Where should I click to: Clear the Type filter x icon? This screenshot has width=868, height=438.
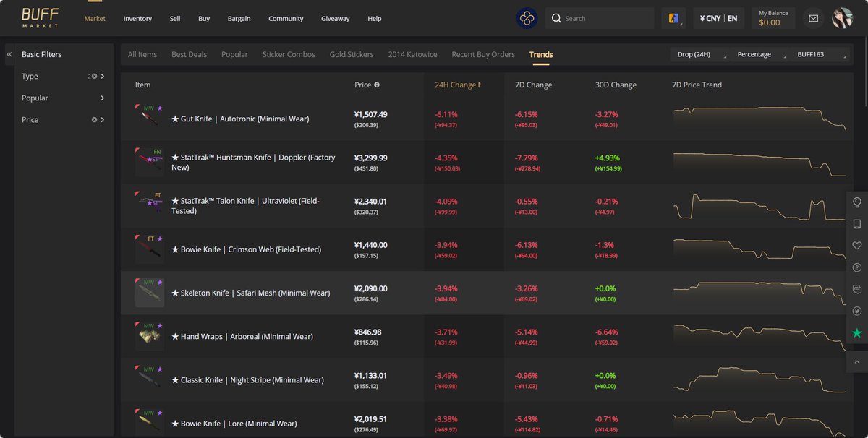94,77
